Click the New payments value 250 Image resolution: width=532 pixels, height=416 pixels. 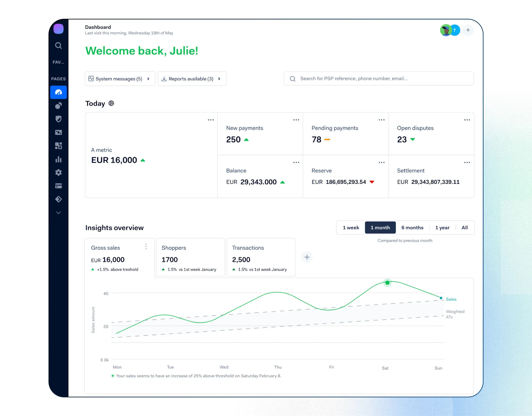click(233, 140)
